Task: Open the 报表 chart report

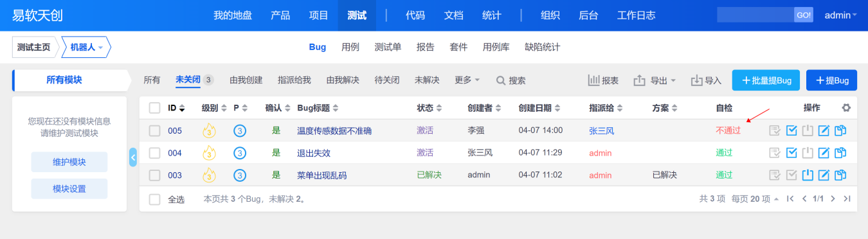Action: [x=603, y=80]
